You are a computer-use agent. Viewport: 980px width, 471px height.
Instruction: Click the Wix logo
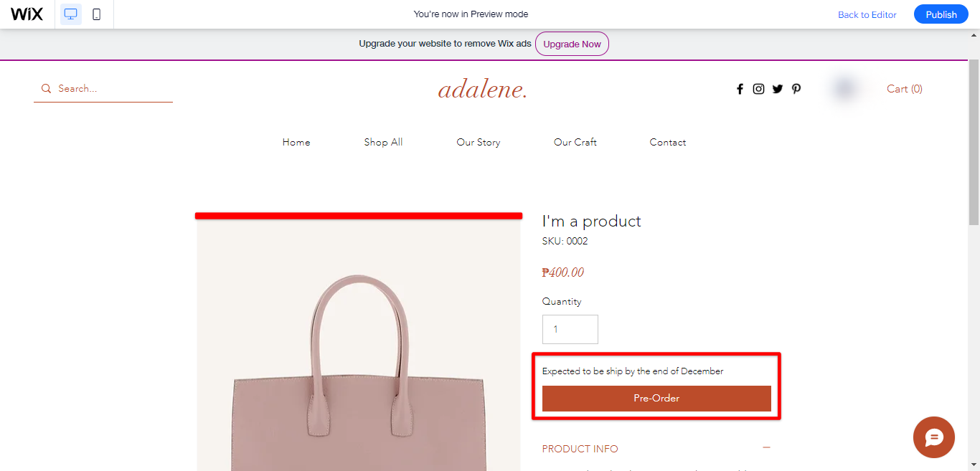(x=27, y=14)
